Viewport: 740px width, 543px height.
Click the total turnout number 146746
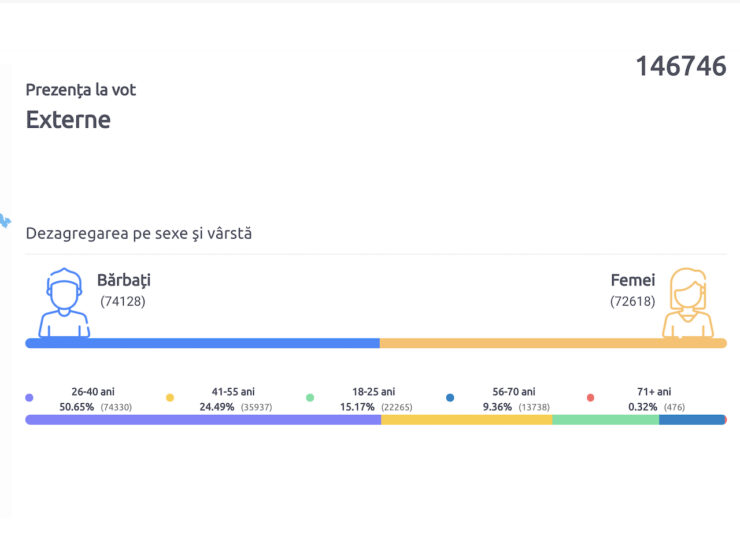click(681, 66)
